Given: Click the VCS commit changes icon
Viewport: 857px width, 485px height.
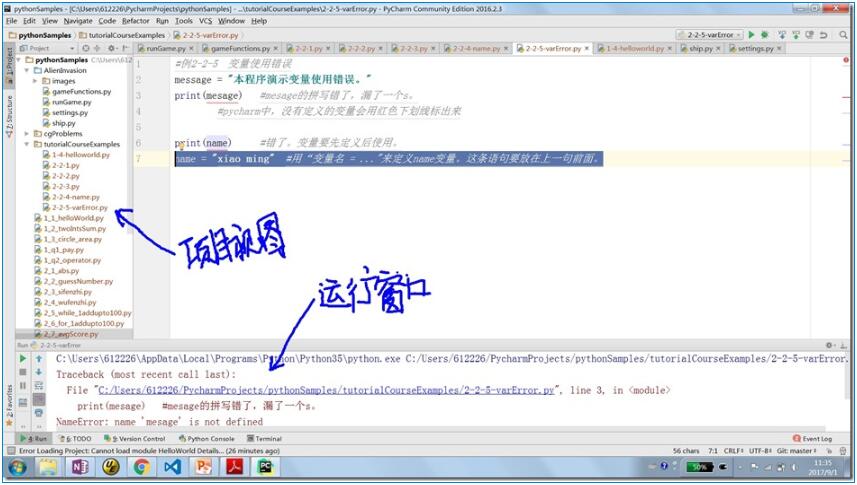Looking at the screenshot, I should click(x=796, y=34).
